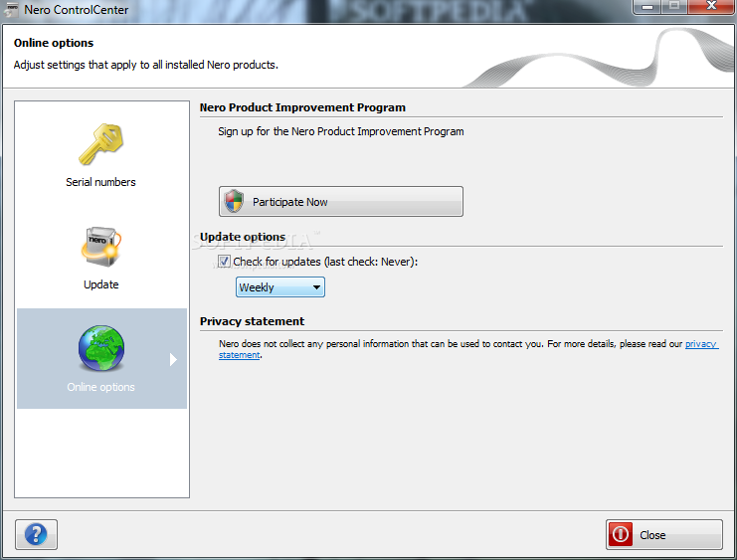Screen dimensions: 737x560
Task: Click the shield icon on Participate Now
Action: point(234,201)
